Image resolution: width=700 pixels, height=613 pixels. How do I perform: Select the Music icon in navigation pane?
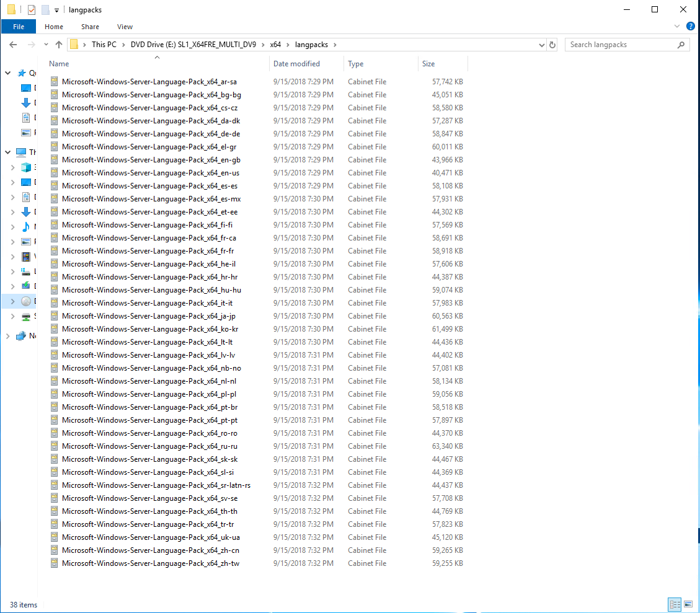tap(26, 227)
